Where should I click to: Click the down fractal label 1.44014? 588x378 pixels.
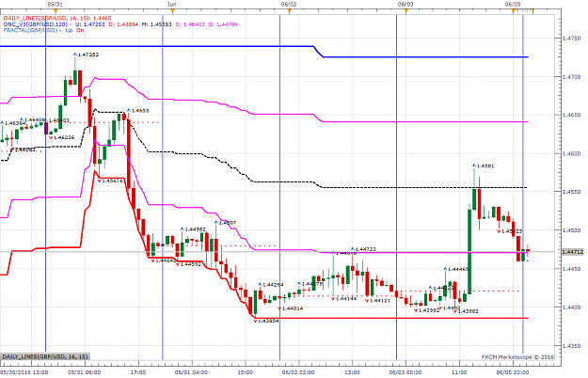tap(293, 308)
